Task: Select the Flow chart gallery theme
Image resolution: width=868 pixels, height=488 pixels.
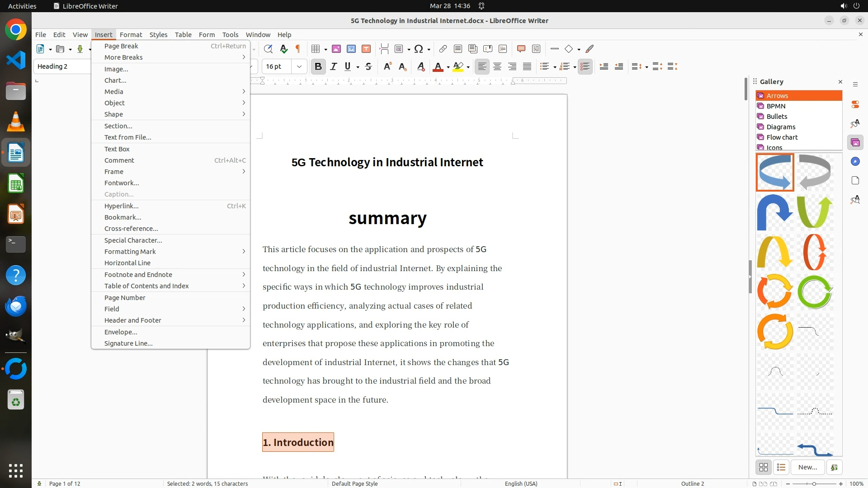Action: point(782,137)
